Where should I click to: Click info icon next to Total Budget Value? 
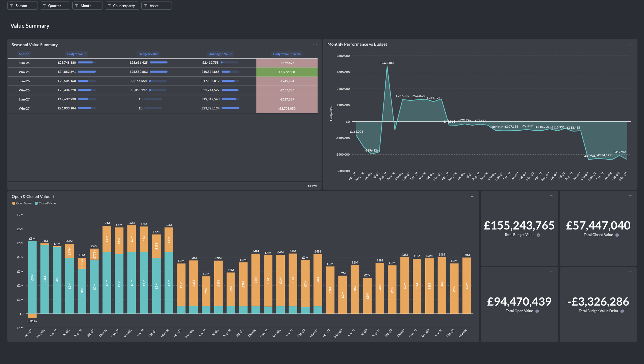pyautogui.click(x=538, y=235)
